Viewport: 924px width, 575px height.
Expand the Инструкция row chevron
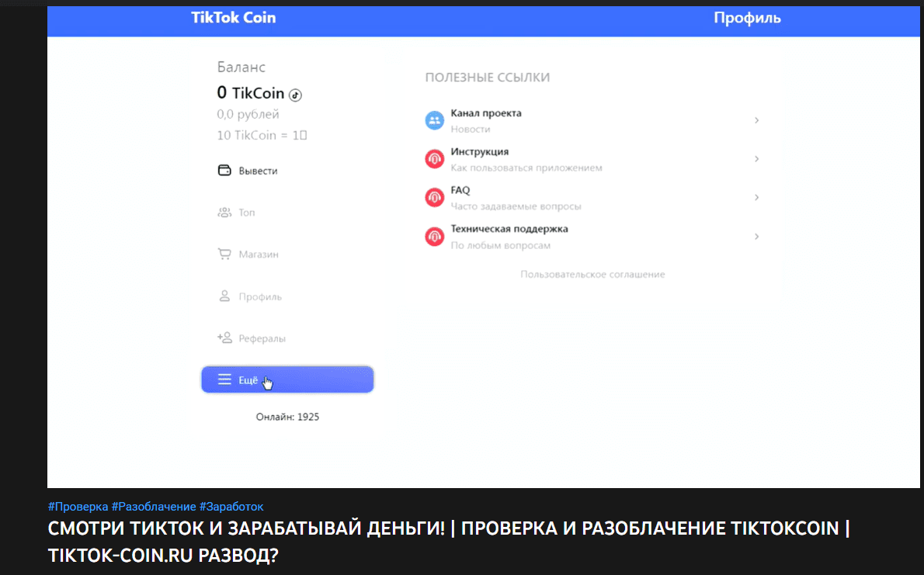tap(756, 158)
